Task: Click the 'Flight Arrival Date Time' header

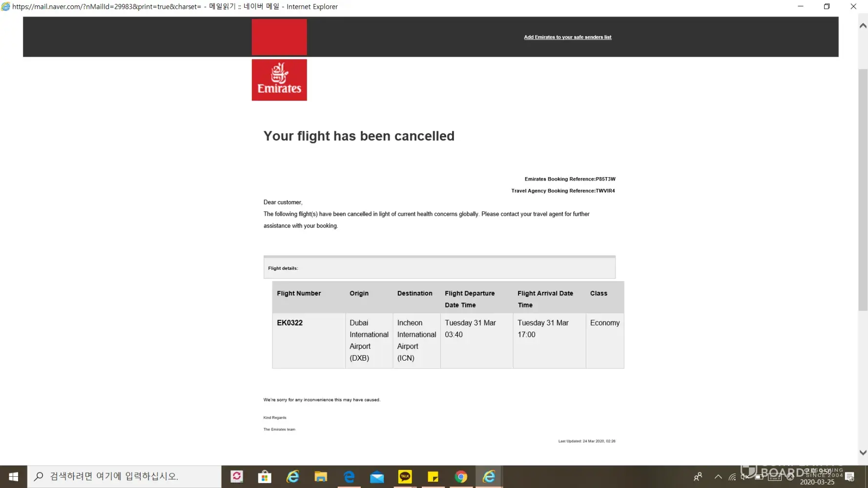Action: (545, 299)
